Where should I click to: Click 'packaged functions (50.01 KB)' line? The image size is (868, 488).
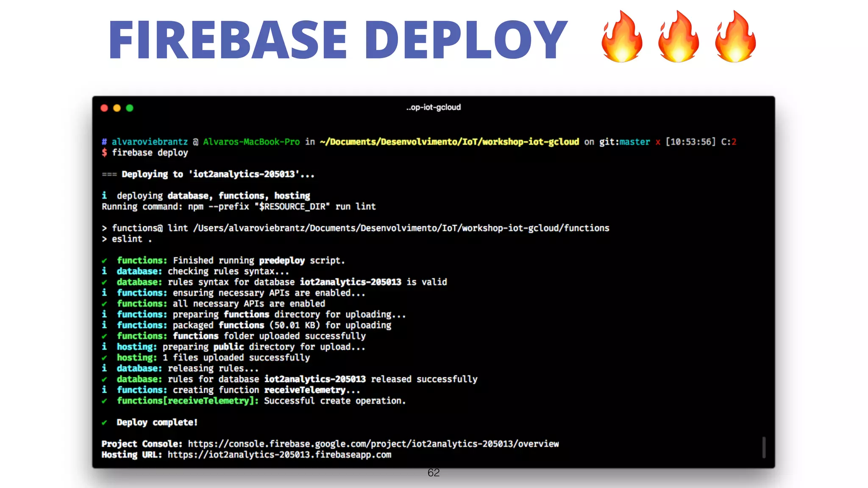pyautogui.click(x=246, y=325)
